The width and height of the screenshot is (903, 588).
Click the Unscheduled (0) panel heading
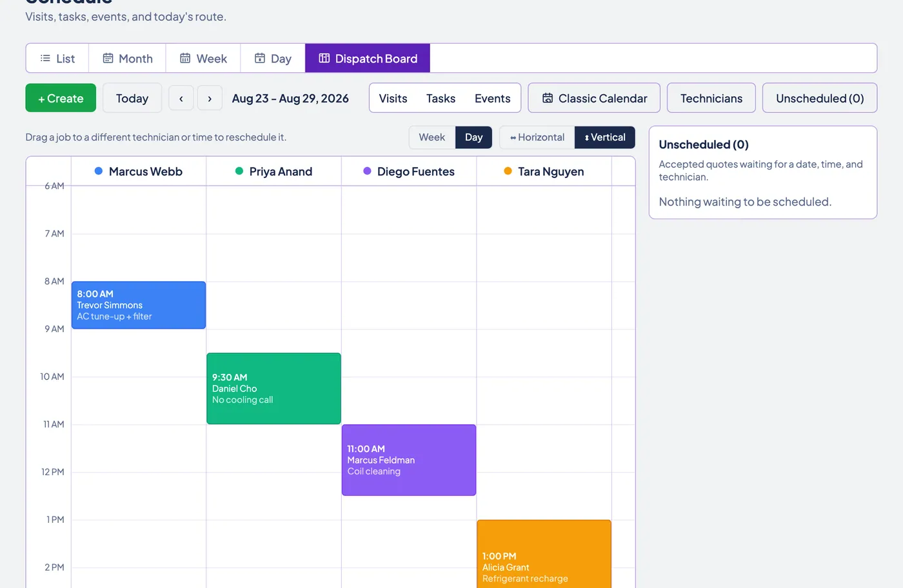[704, 144]
